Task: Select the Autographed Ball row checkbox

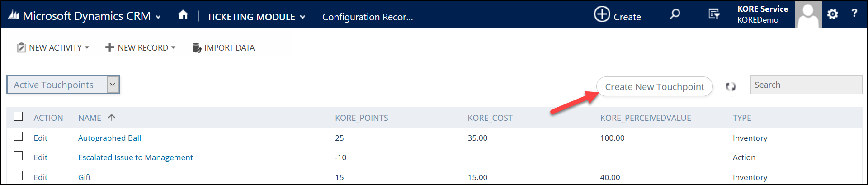Action: pyautogui.click(x=18, y=136)
